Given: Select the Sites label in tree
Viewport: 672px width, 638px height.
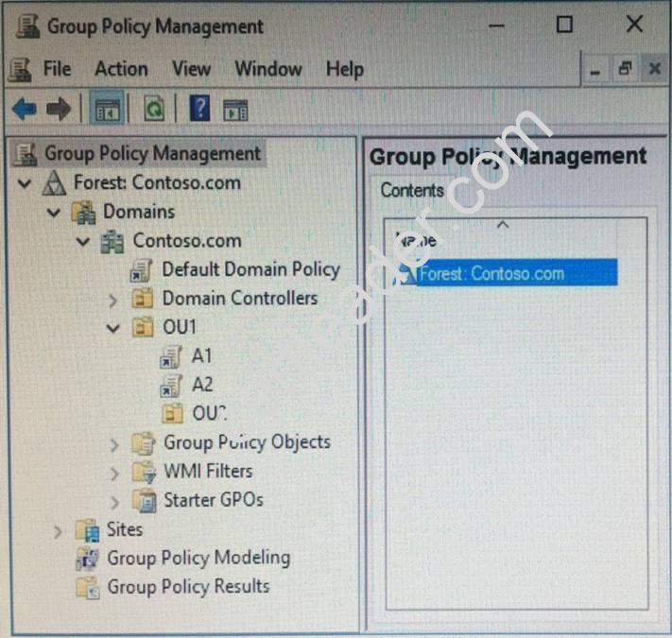Looking at the screenshot, I should pos(124,529).
